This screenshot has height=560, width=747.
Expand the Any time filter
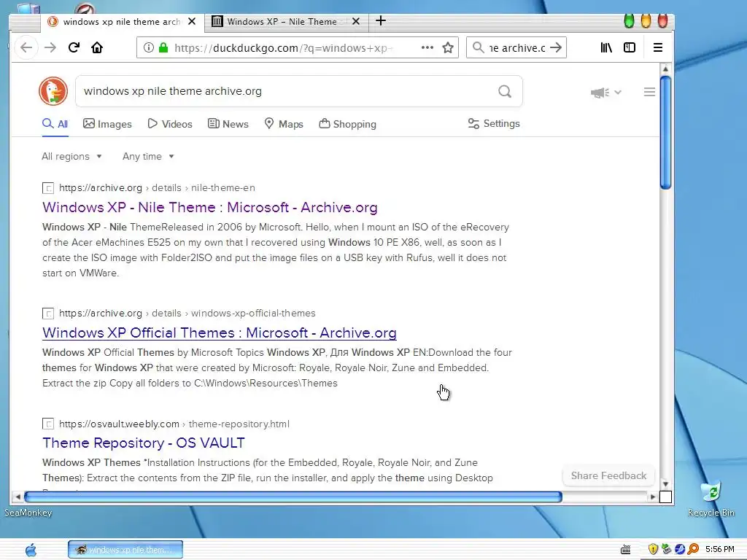148,157
